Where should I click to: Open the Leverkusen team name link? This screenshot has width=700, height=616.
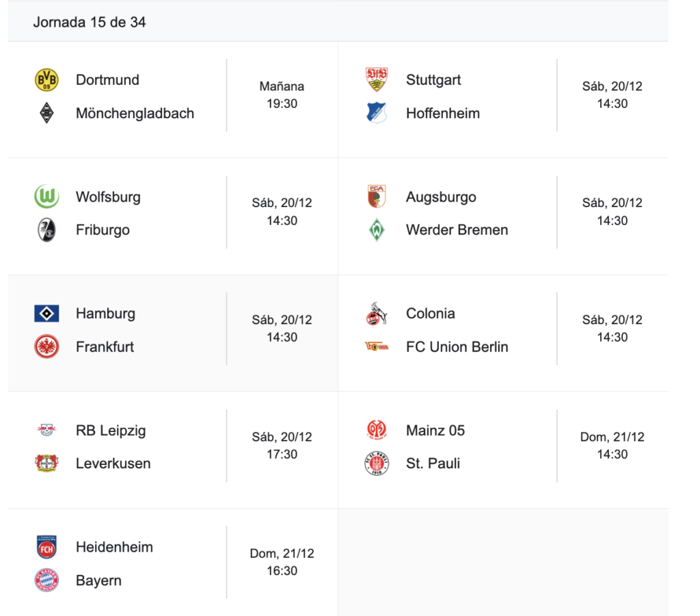coord(113,464)
